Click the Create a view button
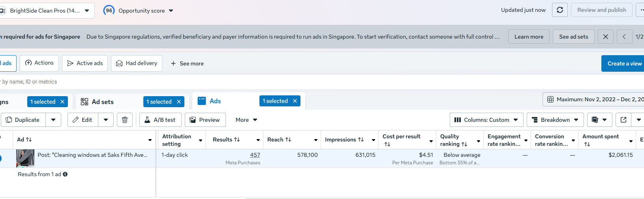 [x=624, y=63]
